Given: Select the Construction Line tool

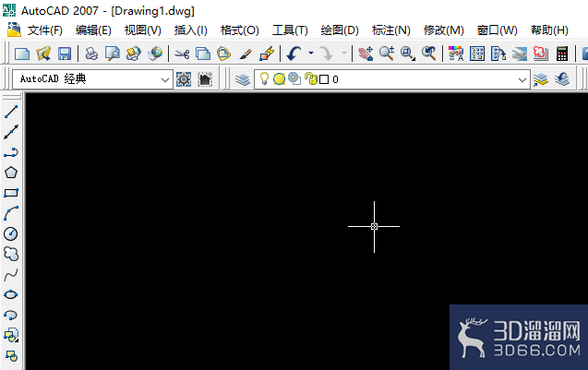Looking at the screenshot, I should pyautogui.click(x=11, y=132).
